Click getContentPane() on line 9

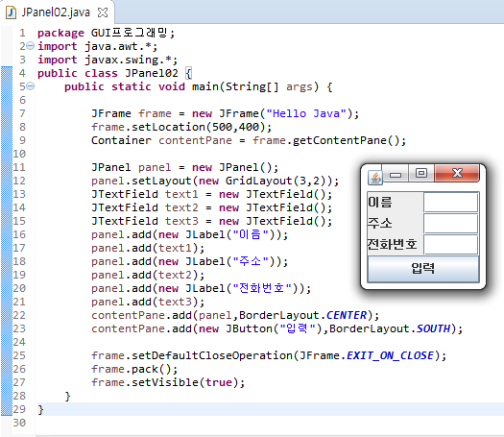click(x=346, y=140)
